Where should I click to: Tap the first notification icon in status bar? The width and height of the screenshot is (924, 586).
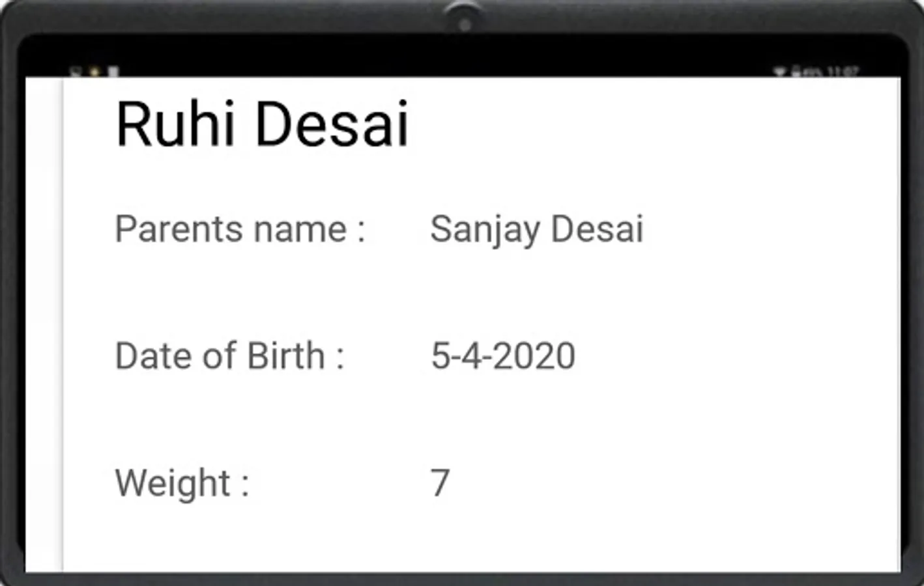coord(76,71)
